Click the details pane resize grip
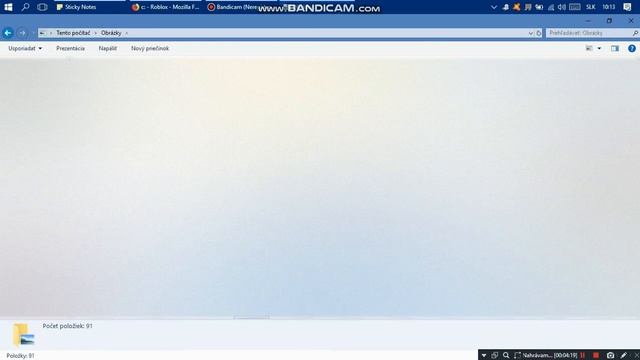Image resolution: width=640 pixels, height=360 pixels. click(x=251, y=317)
